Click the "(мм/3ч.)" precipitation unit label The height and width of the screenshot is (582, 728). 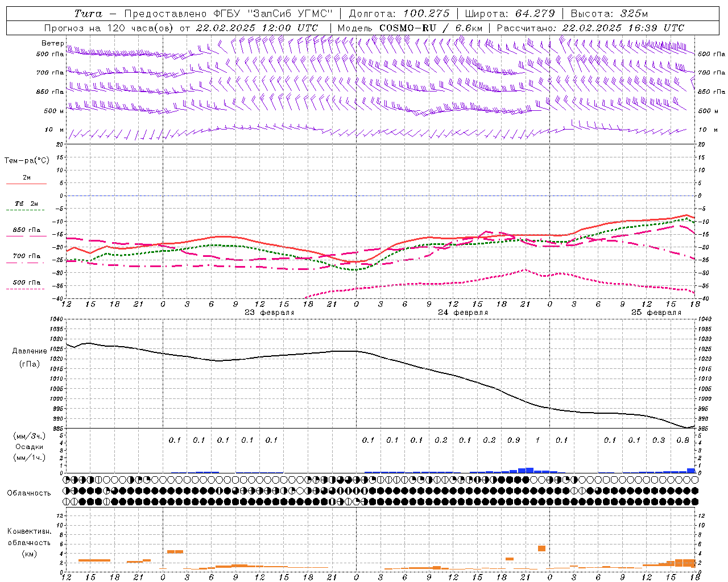pyautogui.click(x=30, y=436)
